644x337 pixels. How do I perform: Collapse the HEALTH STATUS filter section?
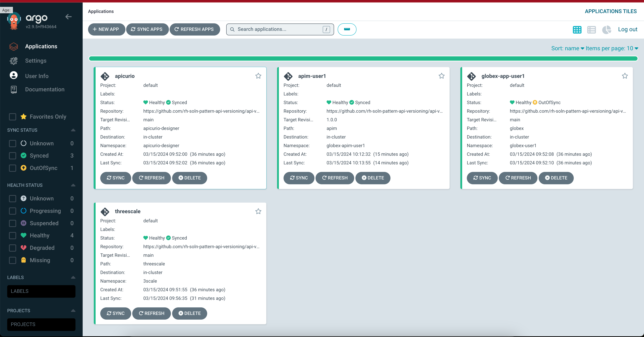(x=73, y=185)
